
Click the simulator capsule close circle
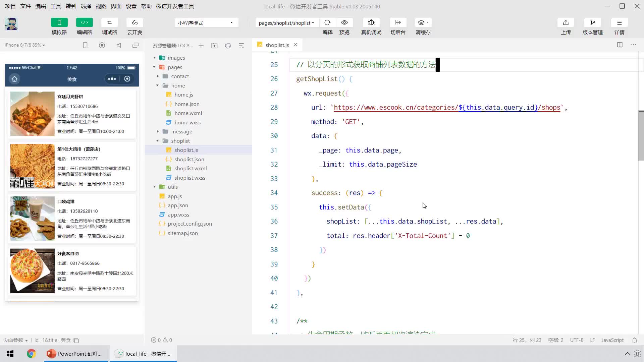[127, 79]
